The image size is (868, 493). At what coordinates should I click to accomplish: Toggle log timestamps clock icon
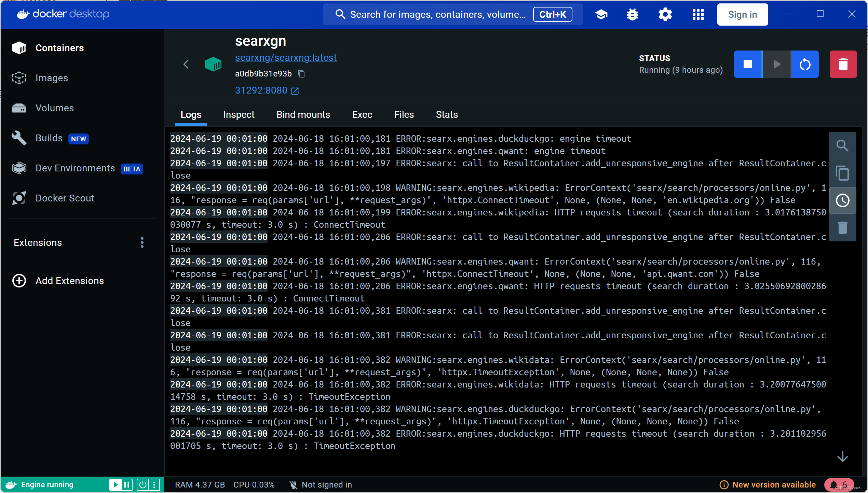842,200
